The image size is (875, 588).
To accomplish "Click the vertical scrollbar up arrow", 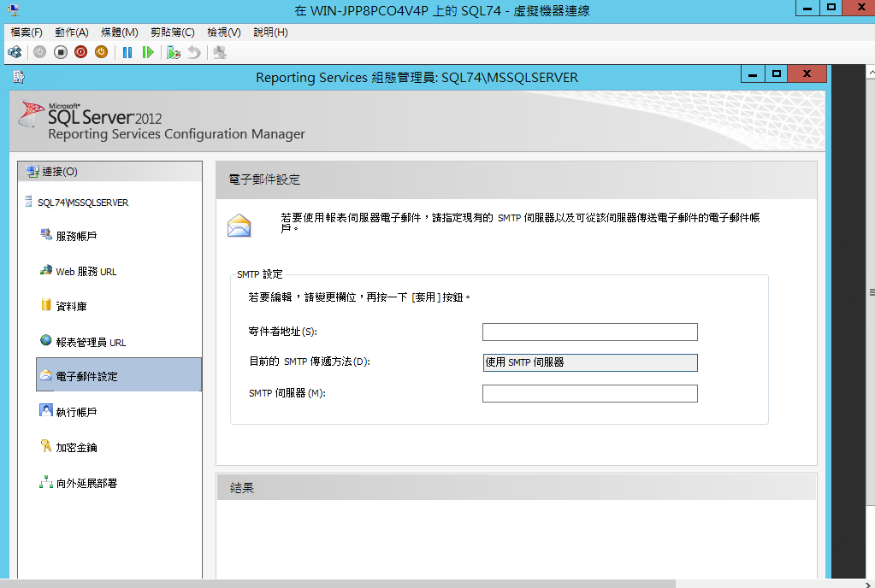I will point(871,71).
